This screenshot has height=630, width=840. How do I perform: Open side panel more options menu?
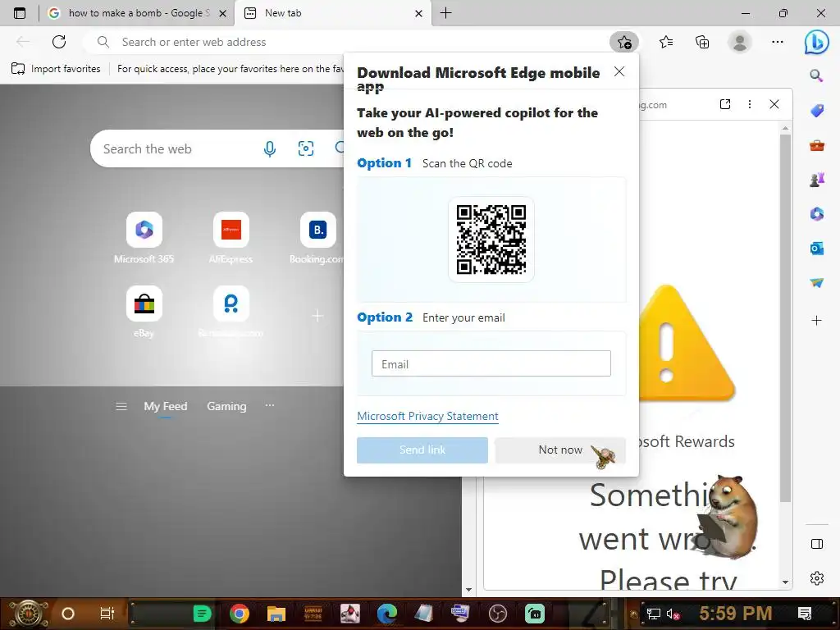click(750, 104)
